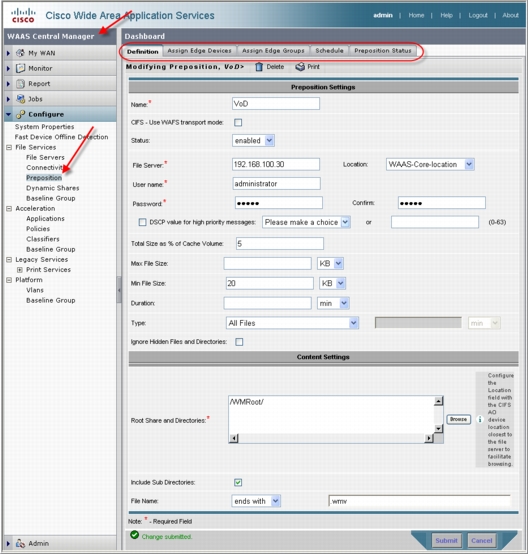Check Ignore Hidden Files and Directories
Viewport: 530px width, 555px height.
click(x=239, y=342)
